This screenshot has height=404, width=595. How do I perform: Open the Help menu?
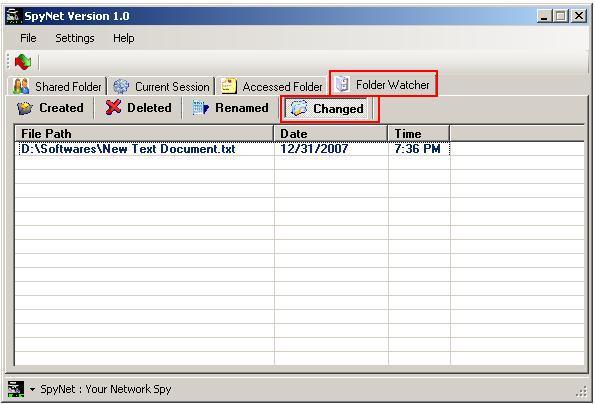[124, 38]
